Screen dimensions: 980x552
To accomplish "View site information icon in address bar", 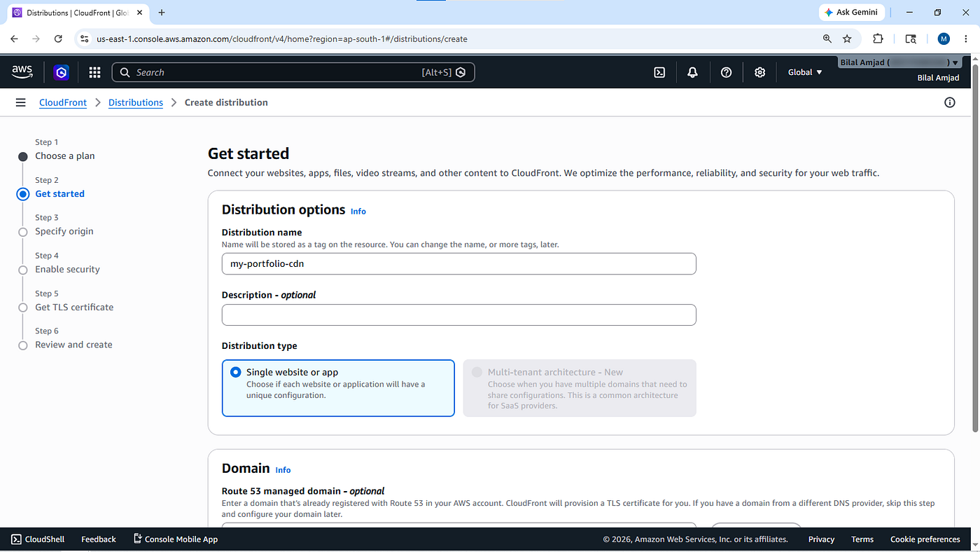I will [x=85, y=39].
